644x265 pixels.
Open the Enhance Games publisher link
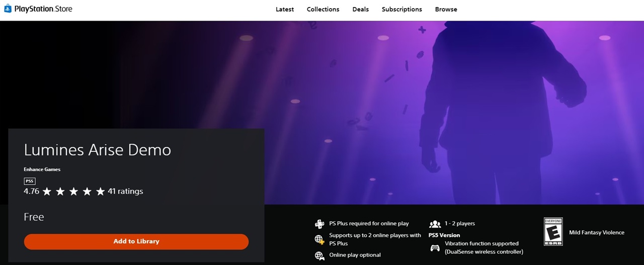coord(42,169)
